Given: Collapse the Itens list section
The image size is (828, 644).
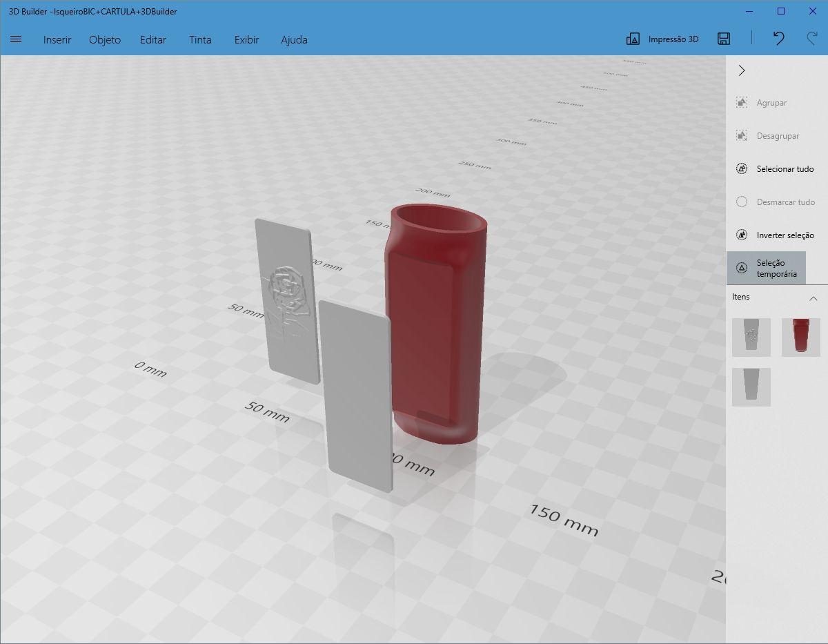Looking at the screenshot, I should coord(813,298).
